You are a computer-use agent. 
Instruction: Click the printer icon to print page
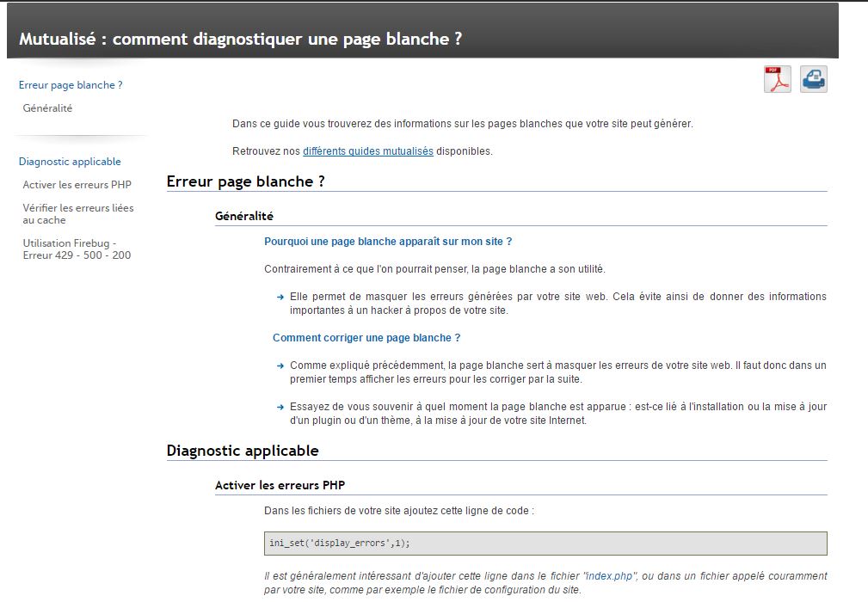(x=813, y=79)
